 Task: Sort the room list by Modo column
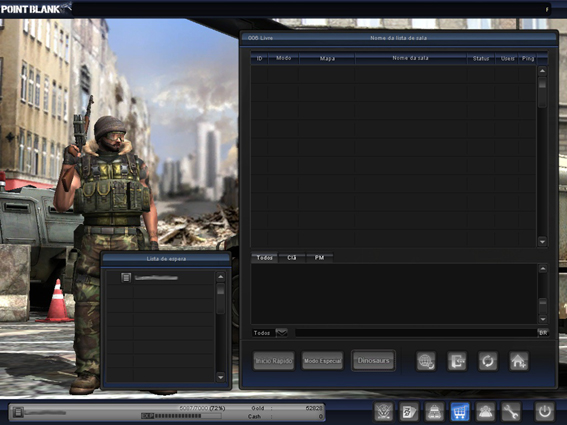[284, 58]
